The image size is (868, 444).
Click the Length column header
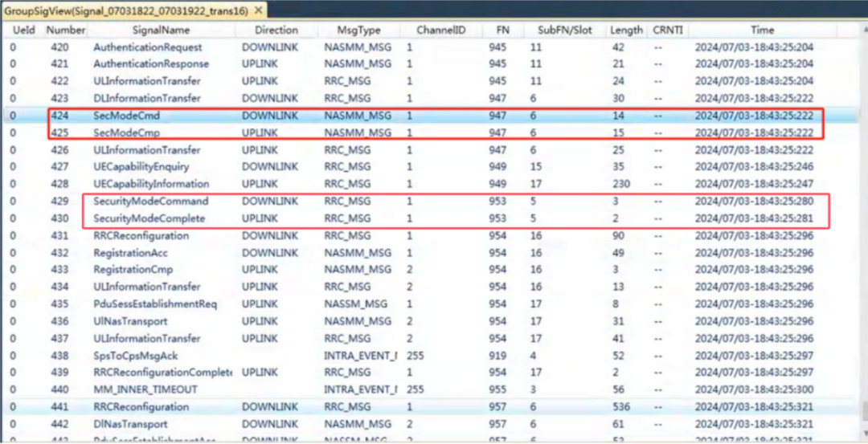click(x=626, y=30)
